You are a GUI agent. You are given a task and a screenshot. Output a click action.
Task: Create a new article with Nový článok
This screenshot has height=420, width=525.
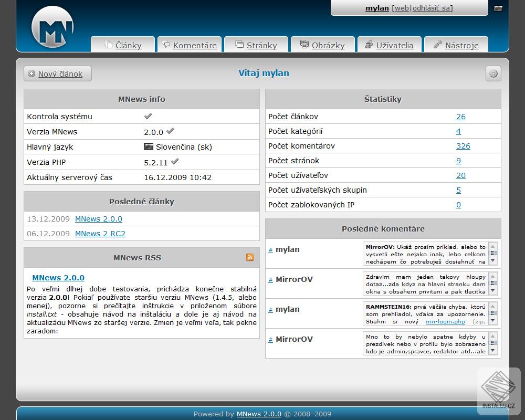(58, 73)
